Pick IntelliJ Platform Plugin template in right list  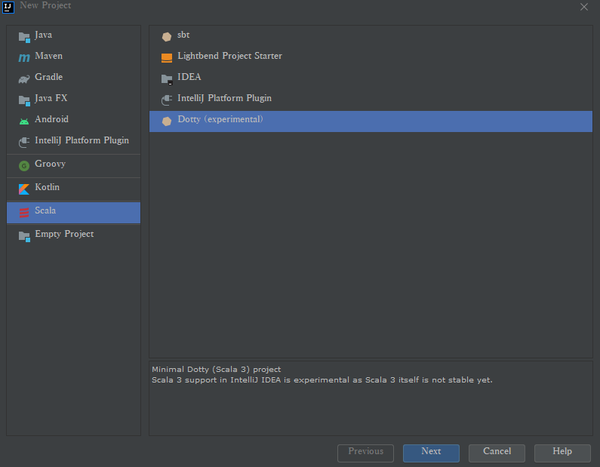[x=371, y=99]
